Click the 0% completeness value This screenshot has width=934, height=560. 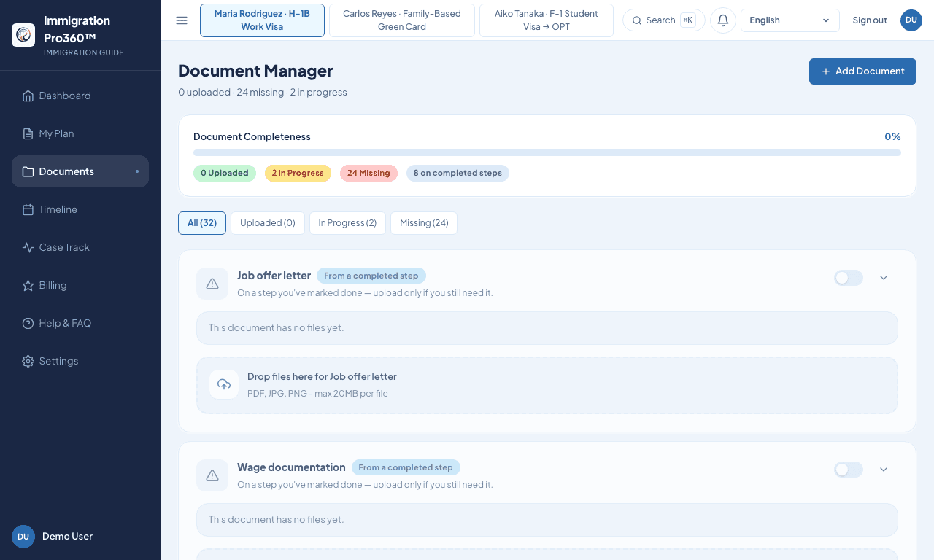click(x=892, y=136)
